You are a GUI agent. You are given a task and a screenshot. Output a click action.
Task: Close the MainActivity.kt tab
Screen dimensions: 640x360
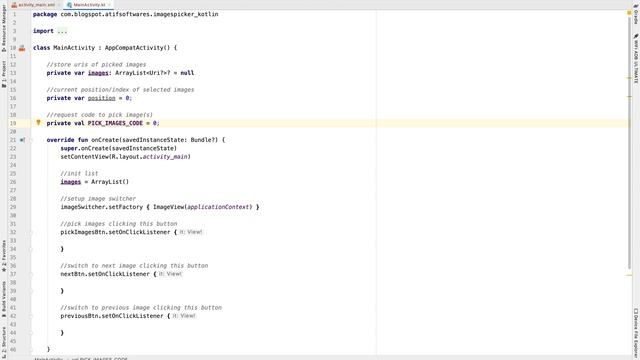(x=109, y=5)
